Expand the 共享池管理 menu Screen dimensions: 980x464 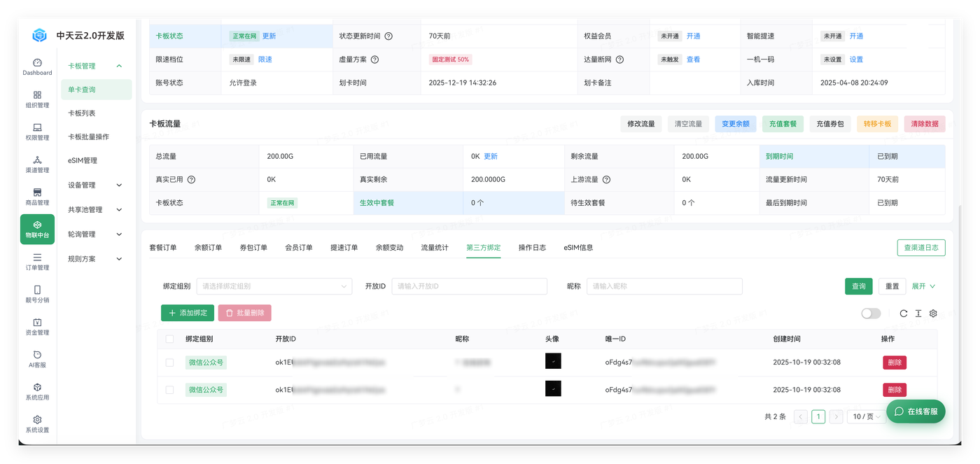tap(119, 209)
